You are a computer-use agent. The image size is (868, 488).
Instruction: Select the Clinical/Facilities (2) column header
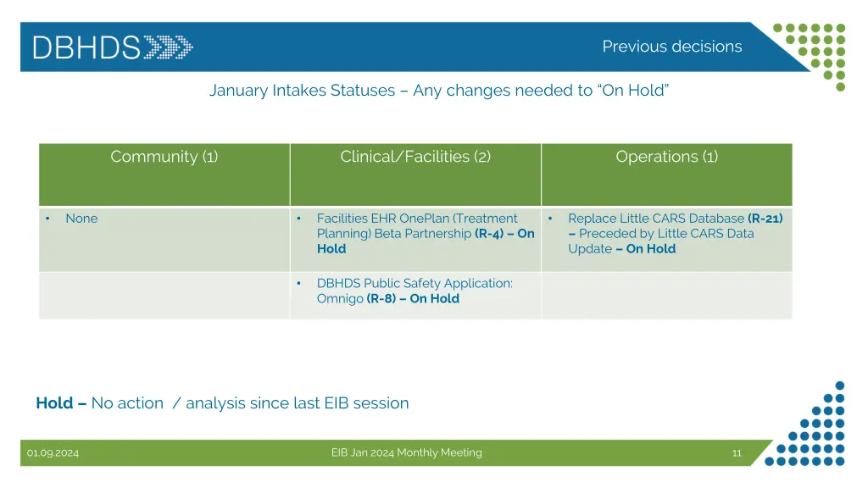point(415,157)
